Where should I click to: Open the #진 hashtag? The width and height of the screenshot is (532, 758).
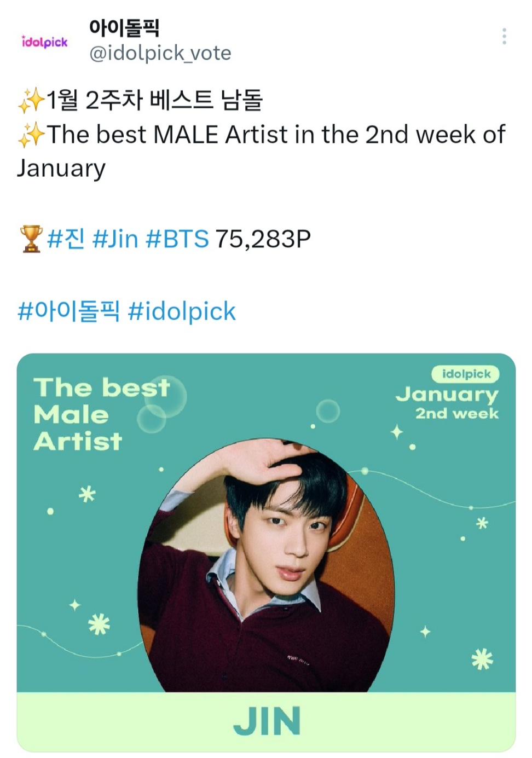click(66, 239)
